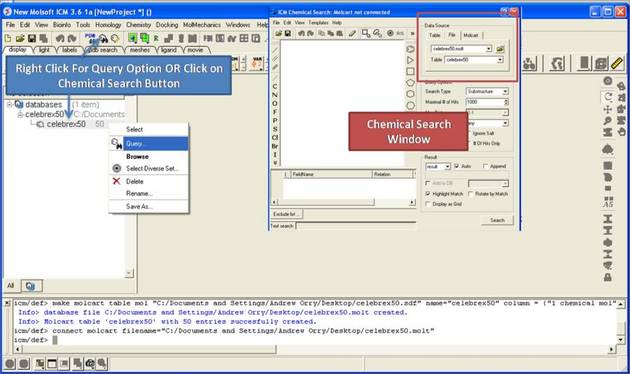Image resolution: width=630 pixels, height=374 pixels.
Task: Click the Exclude list button
Action: pyautogui.click(x=285, y=214)
